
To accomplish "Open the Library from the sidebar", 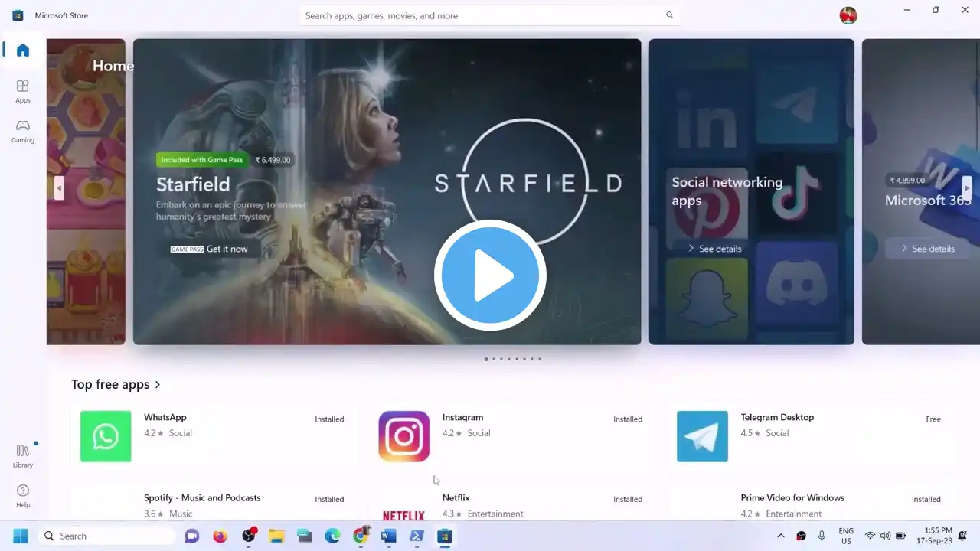I will pos(23,456).
